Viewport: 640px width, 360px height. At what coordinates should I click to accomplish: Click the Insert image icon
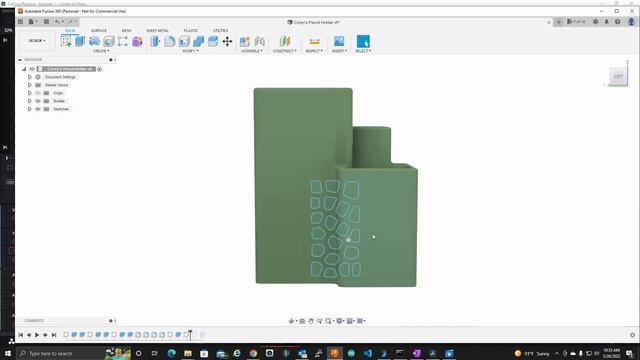(339, 41)
